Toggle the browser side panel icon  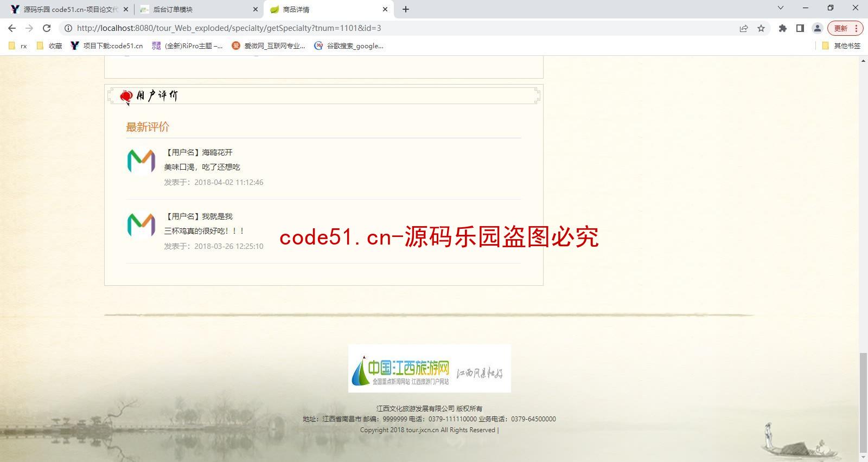point(800,28)
